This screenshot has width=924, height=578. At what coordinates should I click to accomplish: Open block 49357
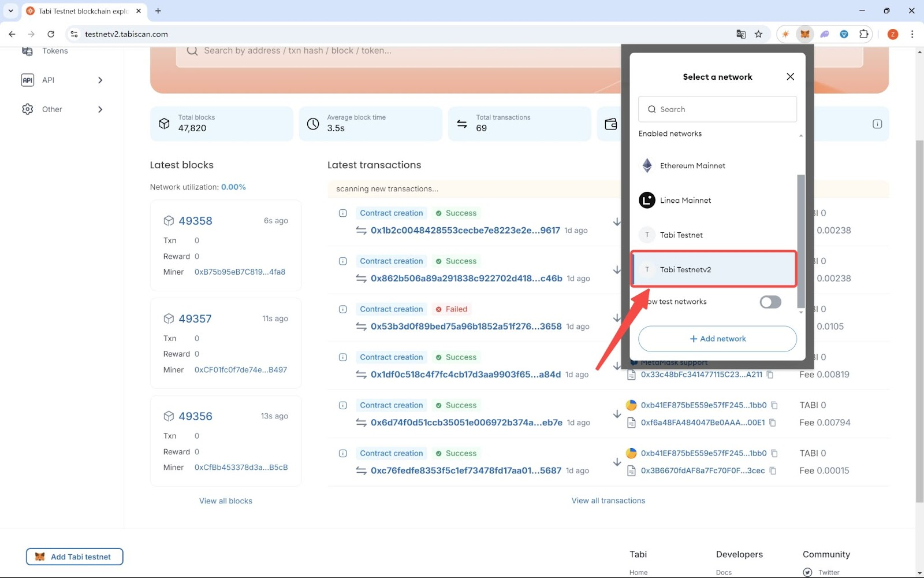[195, 318]
